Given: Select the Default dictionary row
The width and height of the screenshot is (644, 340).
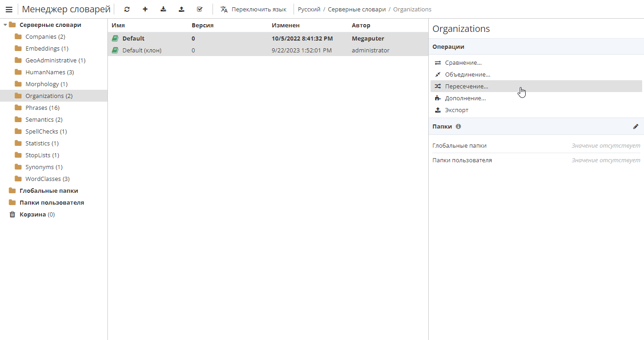Looking at the screenshot, I should pos(268,38).
